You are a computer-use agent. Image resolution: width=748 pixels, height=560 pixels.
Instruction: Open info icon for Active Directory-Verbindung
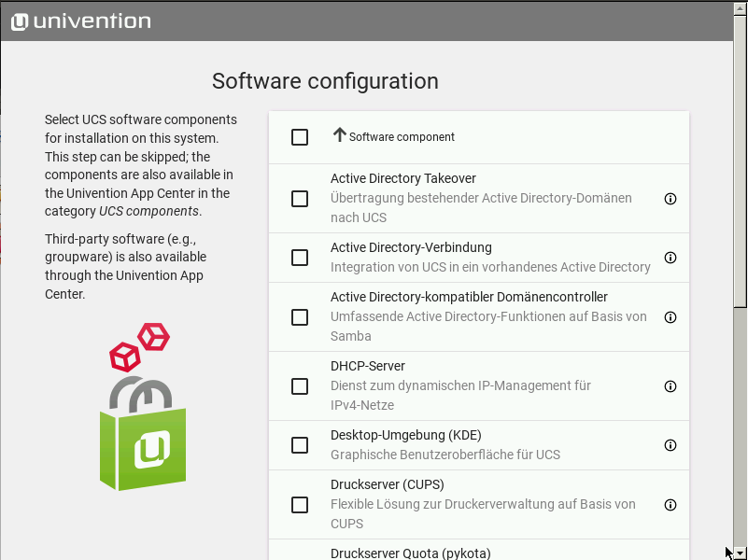[670, 258]
